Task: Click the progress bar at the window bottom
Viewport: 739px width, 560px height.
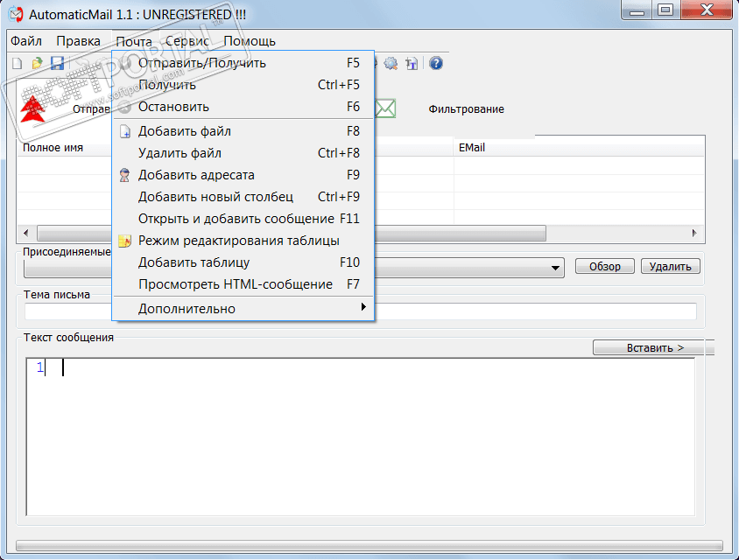Action: (369, 545)
